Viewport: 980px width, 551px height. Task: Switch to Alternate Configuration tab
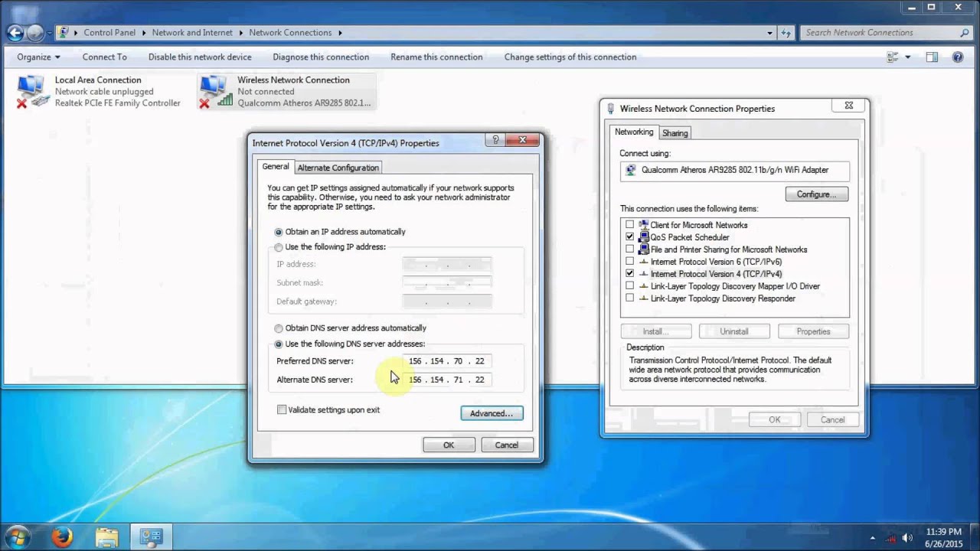tap(338, 168)
